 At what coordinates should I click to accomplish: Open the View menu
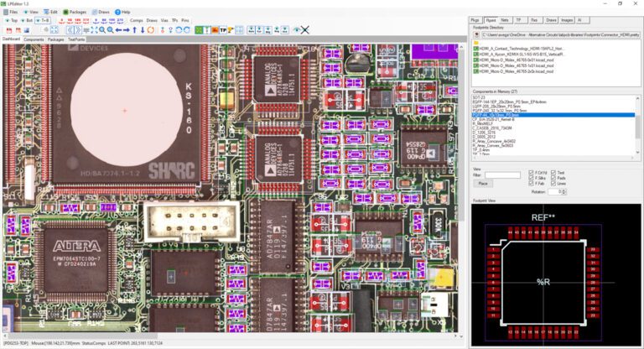tap(30, 12)
